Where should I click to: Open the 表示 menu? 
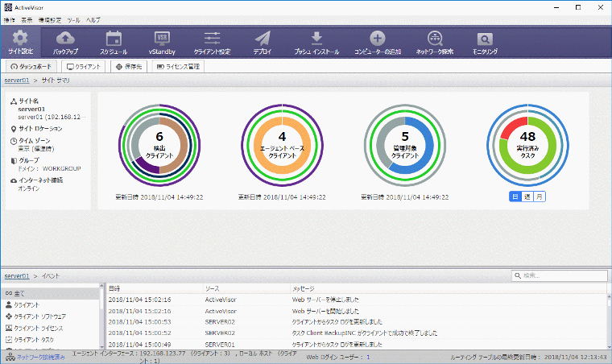(27, 20)
